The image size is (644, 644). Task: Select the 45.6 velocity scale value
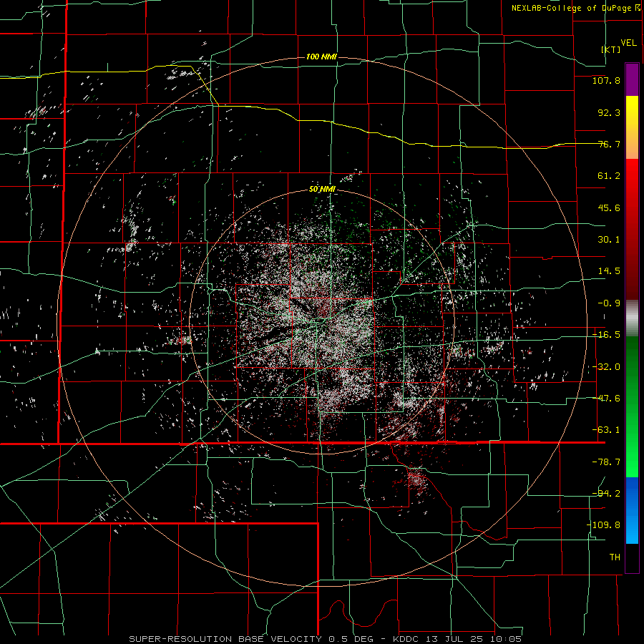[x=609, y=208]
